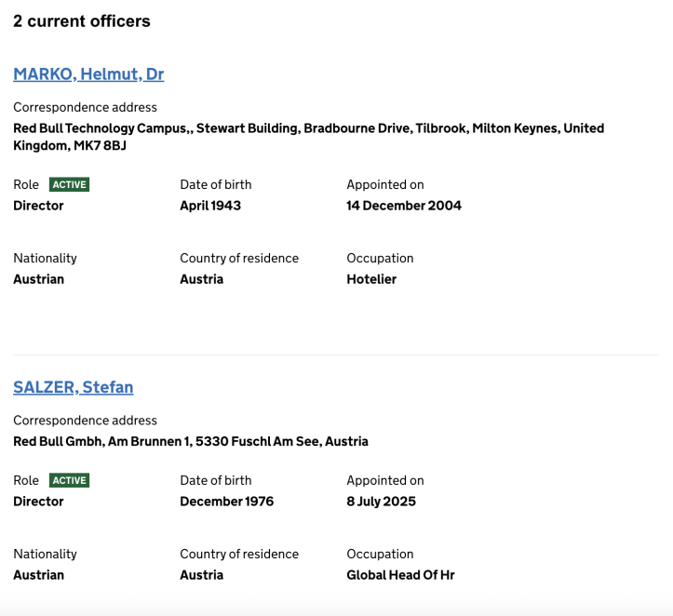This screenshot has width=673, height=616.
Task: Click Salzer's Director role text
Action: point(38,502)
